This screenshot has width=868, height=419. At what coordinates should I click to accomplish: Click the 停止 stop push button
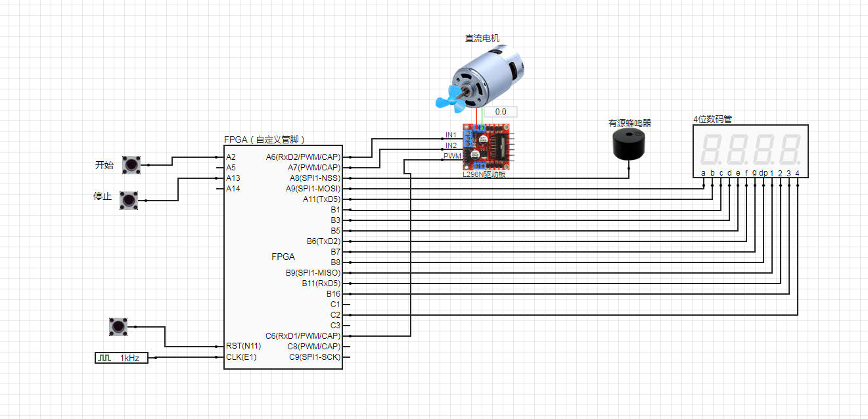(129, 201)
